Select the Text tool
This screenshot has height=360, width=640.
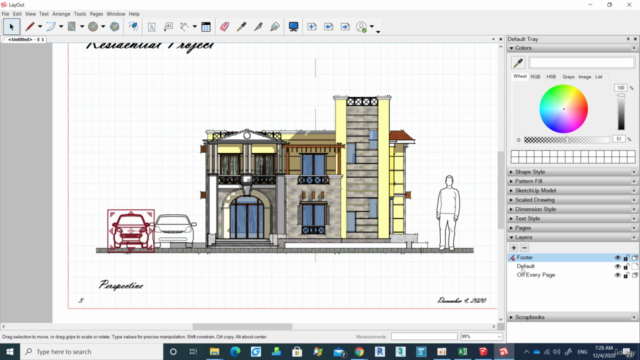151,27
